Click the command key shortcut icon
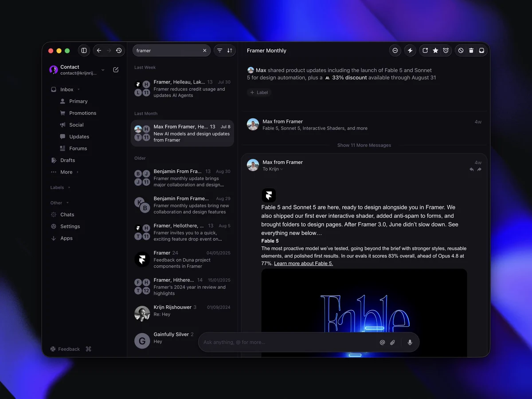532x399 pixels. (88, 349)
